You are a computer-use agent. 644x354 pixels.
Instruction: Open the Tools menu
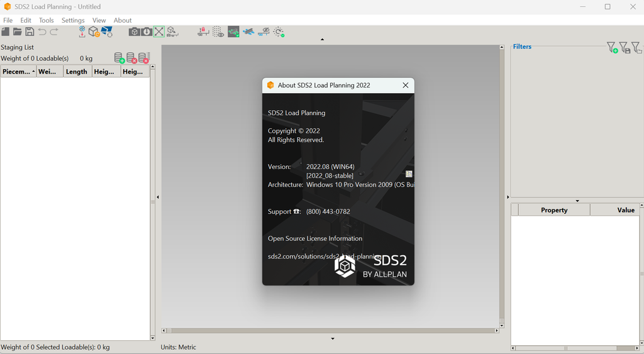click(47, 20)
